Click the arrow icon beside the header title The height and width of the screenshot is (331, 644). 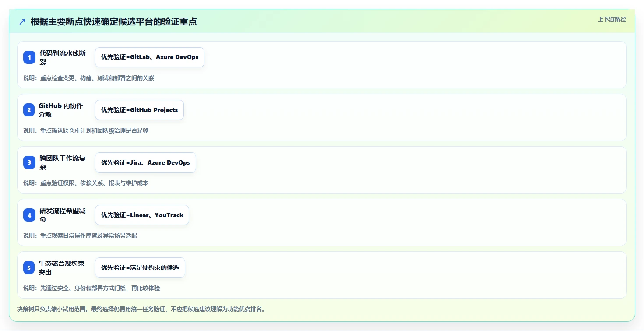click(22, 21)
